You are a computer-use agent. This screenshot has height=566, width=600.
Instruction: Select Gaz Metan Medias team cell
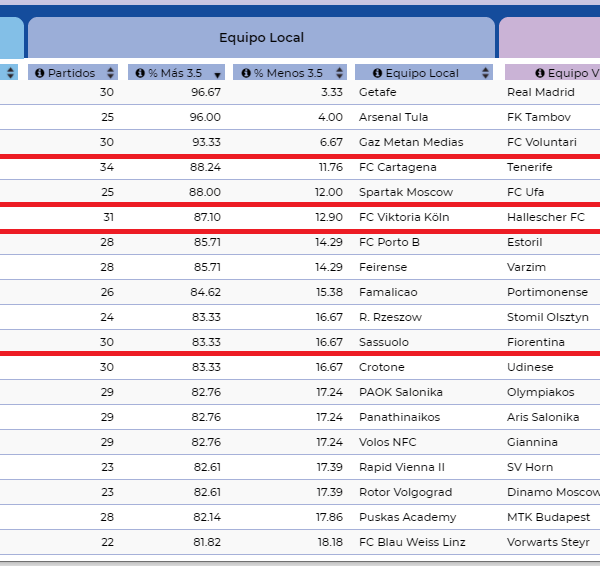coord(411,142)
